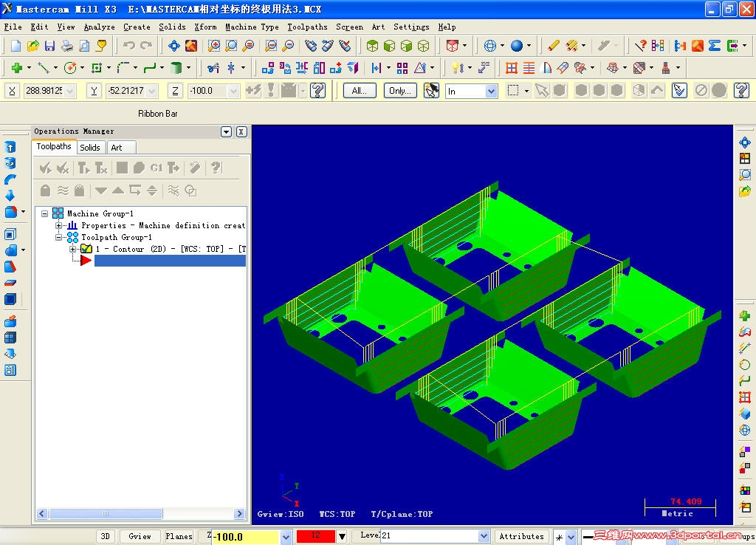Click the Help question mark icon in the ribbon bar
This screenshot has height=545, width=756.
(317, 91)
